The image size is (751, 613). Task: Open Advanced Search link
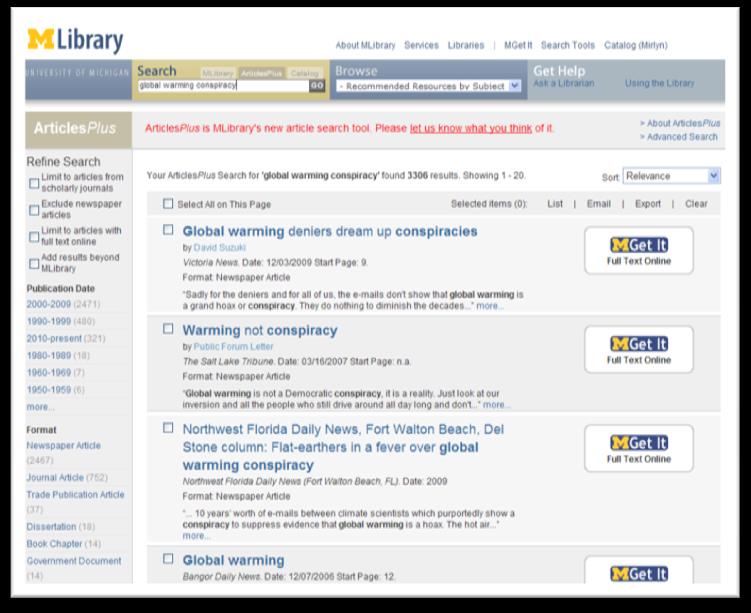pos(683,137)
